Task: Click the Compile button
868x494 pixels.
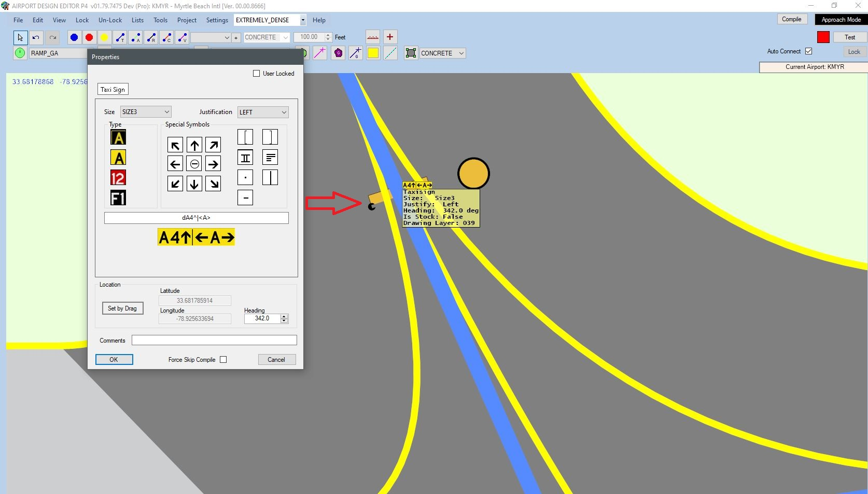Action: [792, 19]
